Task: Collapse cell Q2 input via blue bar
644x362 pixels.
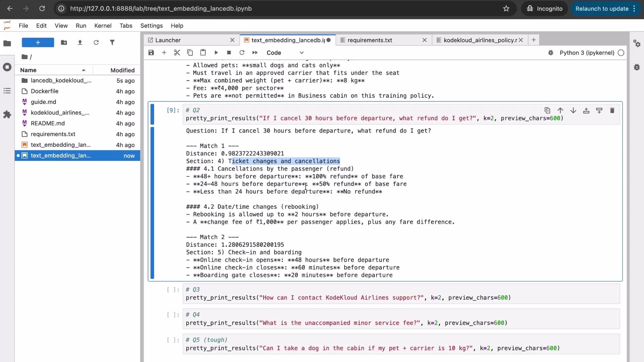Action: coord(152,114)
